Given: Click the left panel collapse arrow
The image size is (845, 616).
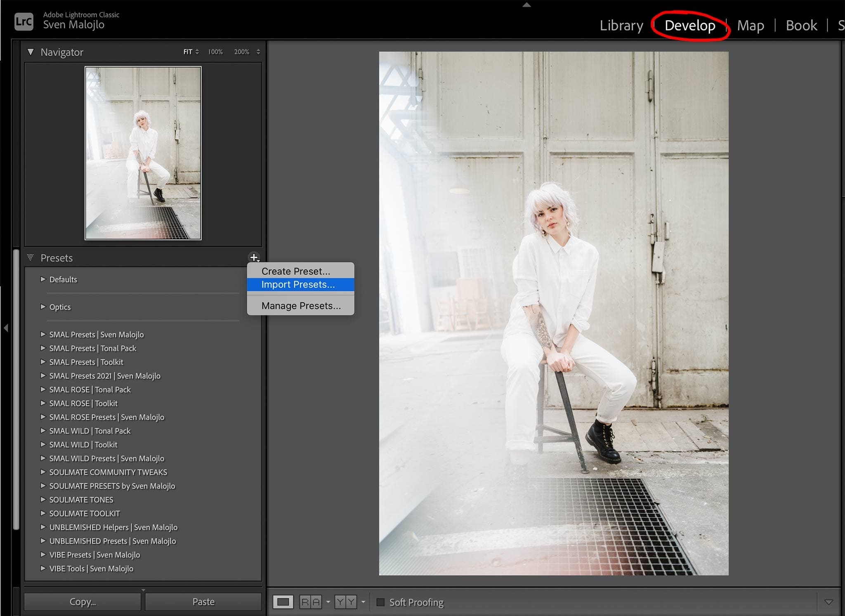Looking at the screenshot, I should (x=6, y=327).
